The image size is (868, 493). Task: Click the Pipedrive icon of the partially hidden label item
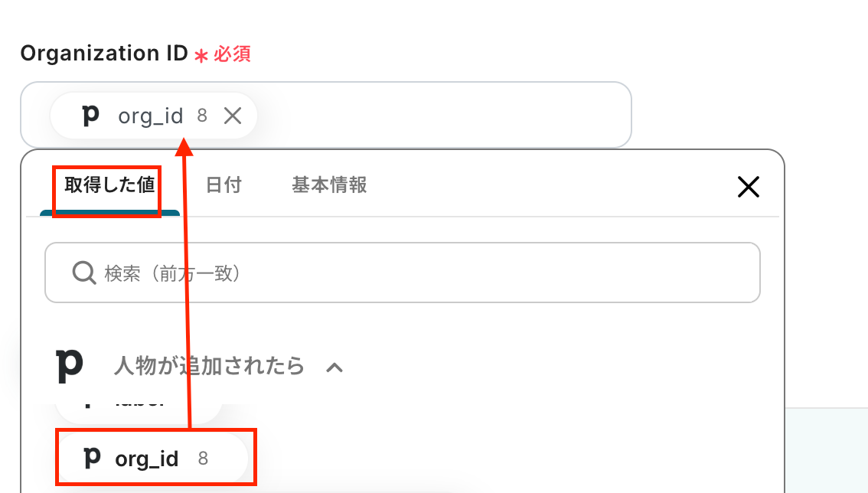(x=86, y=401)
